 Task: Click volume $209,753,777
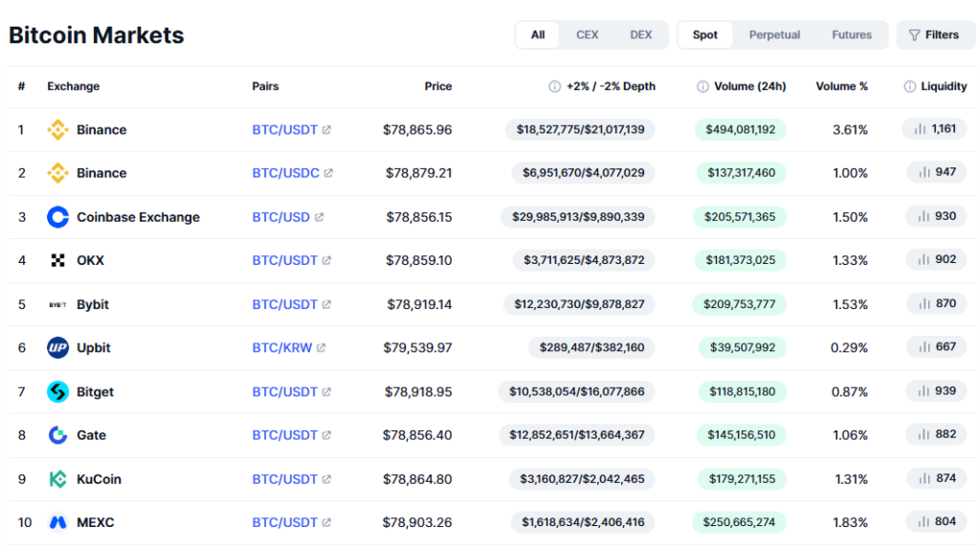click(739, 304)
